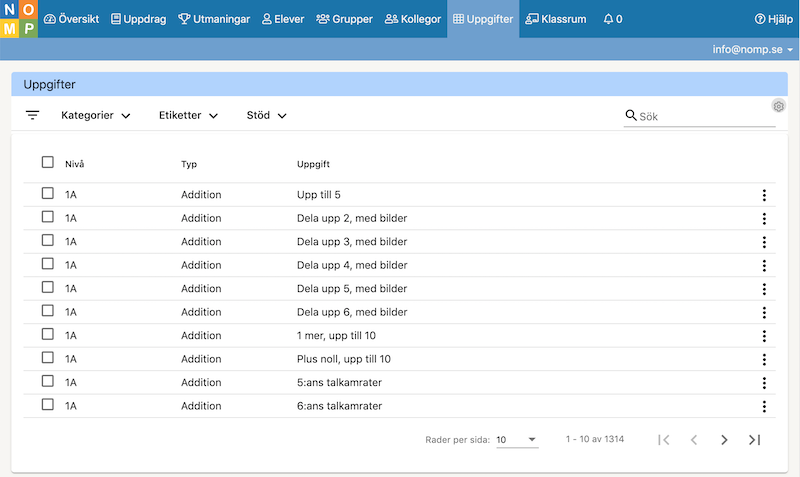Viewport: 800px width, 477px height.
Task: Expand the Kategorier filter dropdown
Action: tap(95, 115)
